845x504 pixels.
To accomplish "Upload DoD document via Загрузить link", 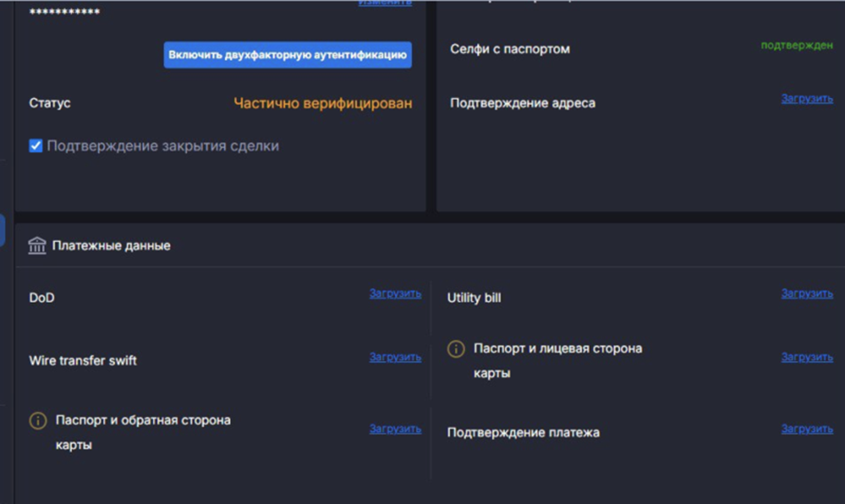I will click(395, 293).
